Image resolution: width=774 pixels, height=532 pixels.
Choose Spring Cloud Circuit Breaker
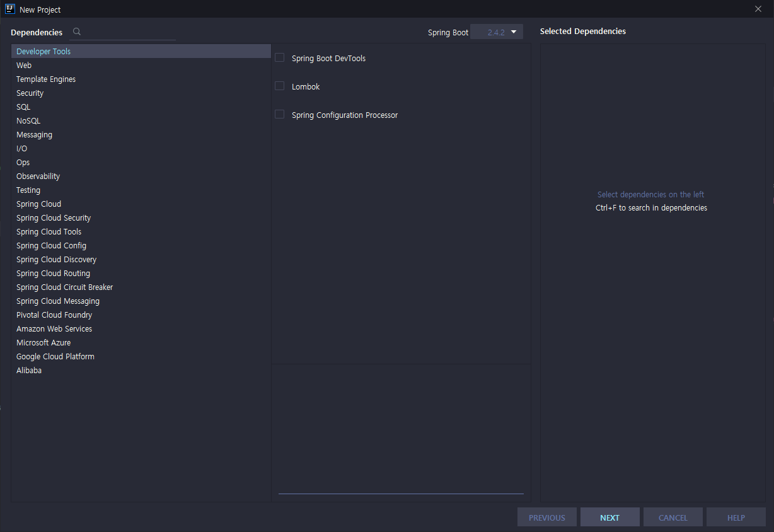[141, 287]
